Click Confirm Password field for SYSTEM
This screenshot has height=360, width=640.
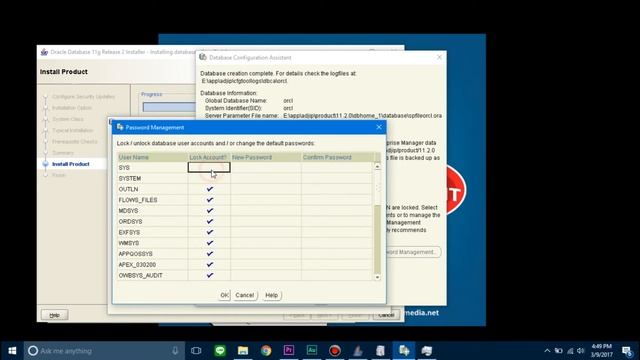point(337,178)
